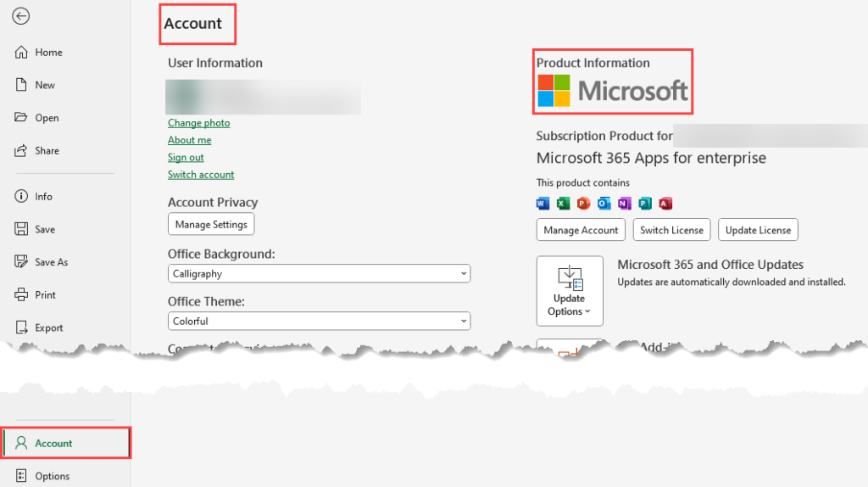Screen dimensions: 868x487
Task: Click 'Microsoft 365 and Office Updates' heading
Action: coord(710,265)
